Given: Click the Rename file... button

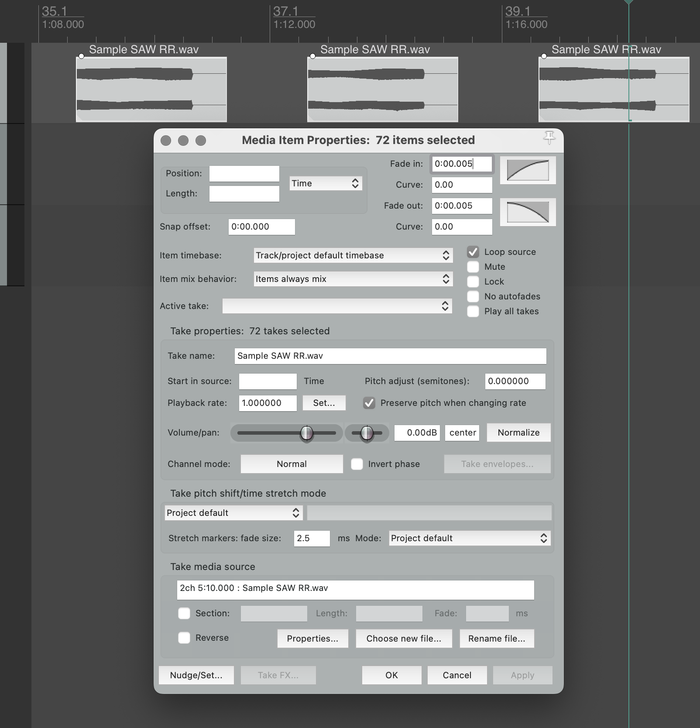Looking at the screenshot, I should point(497,639).
